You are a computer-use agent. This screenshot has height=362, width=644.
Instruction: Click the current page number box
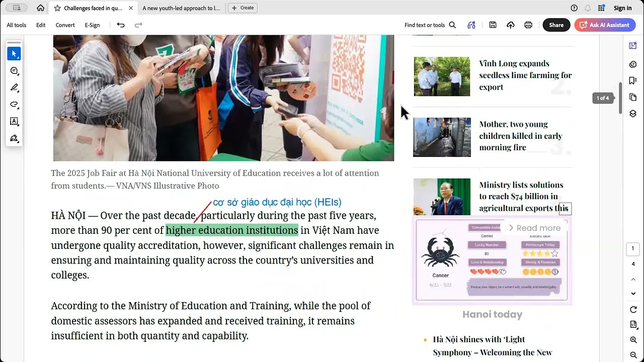pyautogui.click(x=633, y=249)
